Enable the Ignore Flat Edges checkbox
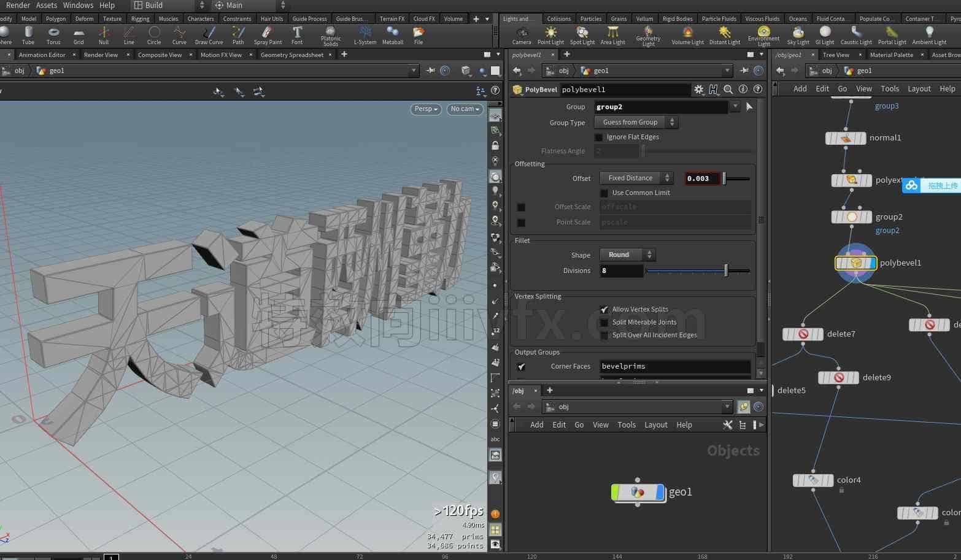Viewport: 961px width, 560px height. click(599, 137)
